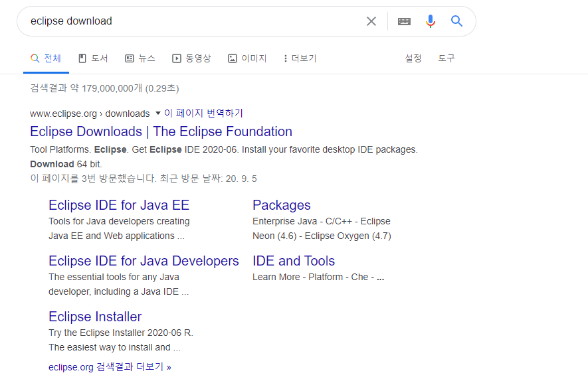Open Eclipse IDE for Java EE link
The image size is (588, 385).
[119, 205]
